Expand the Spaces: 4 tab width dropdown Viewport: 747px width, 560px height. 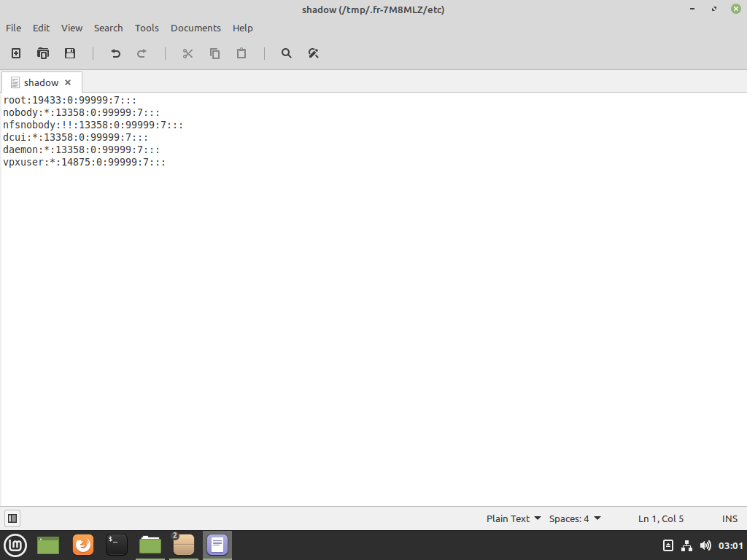point(575,518)
